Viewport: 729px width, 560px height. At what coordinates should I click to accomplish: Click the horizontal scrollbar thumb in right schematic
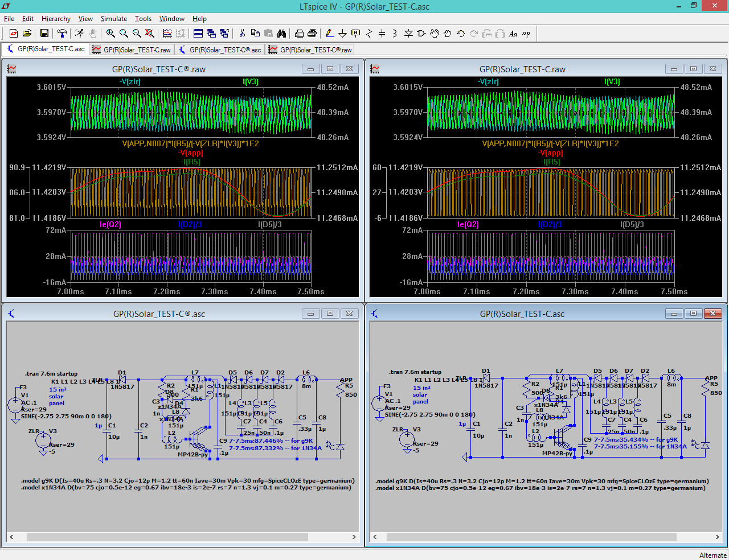pyautogui.click(x=531, y=537)
